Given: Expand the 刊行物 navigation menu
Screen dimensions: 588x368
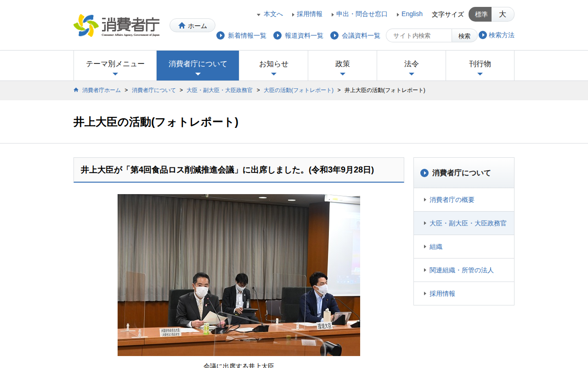Looking at the screenshot, I should pos(480,66).
